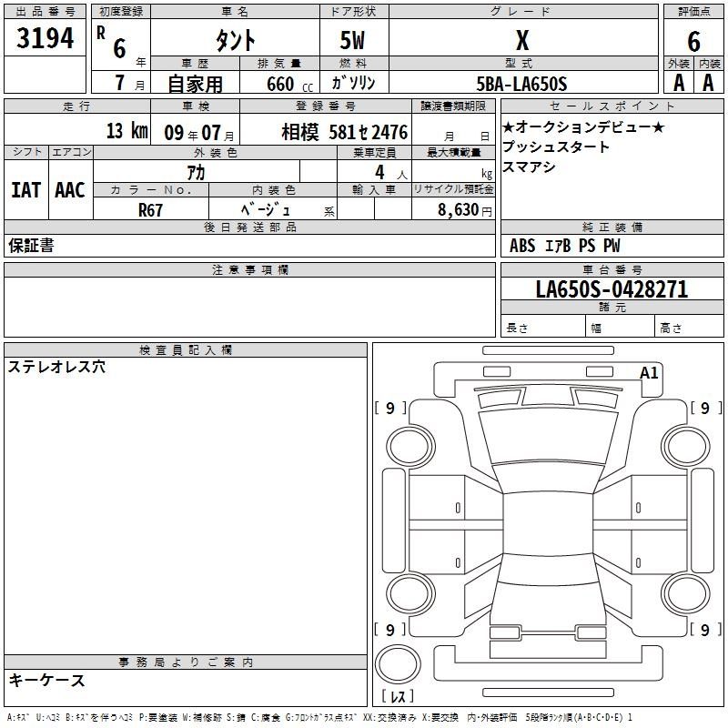Select the mileage value "13 km"
The height and width of the screenshot is (728, 728).
point(127,131)
